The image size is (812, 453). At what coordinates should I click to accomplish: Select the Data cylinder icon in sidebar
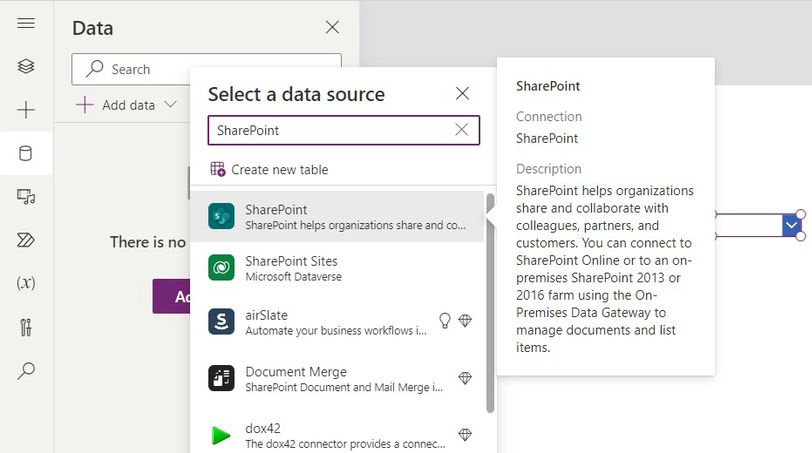pyautogui.click(x=26, y=153)
